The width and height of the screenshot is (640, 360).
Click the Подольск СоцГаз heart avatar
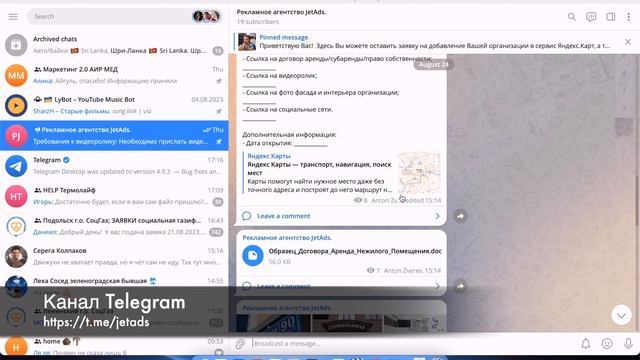(16, 227)
